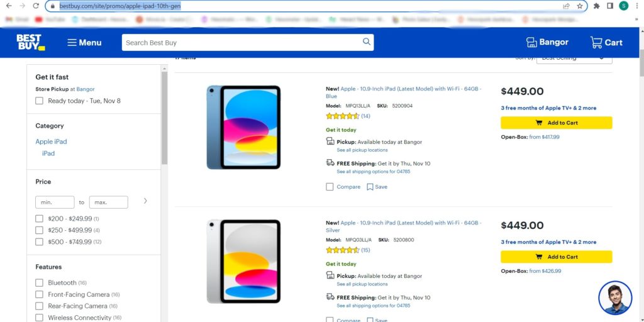This screenshot has height=322, width=644.
Task: Toggle the Bluetooth feature filter
Action: coord(39,282)
